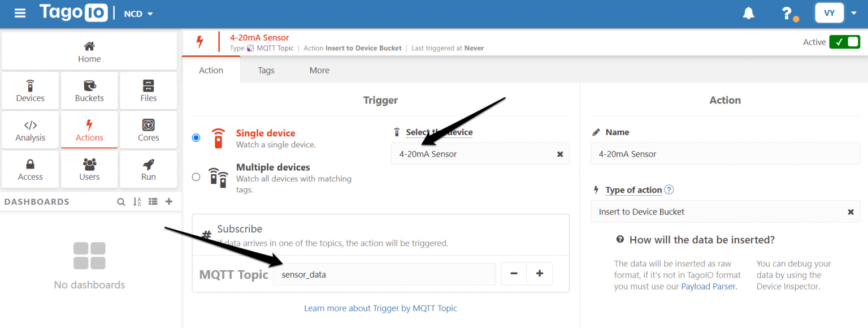Open the Payload Parser link

[x=708, y=286]
